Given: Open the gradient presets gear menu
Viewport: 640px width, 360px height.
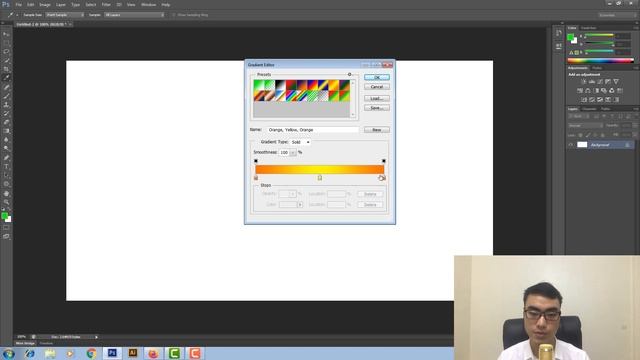Looking at the screenshot, I should click(350, 74).
